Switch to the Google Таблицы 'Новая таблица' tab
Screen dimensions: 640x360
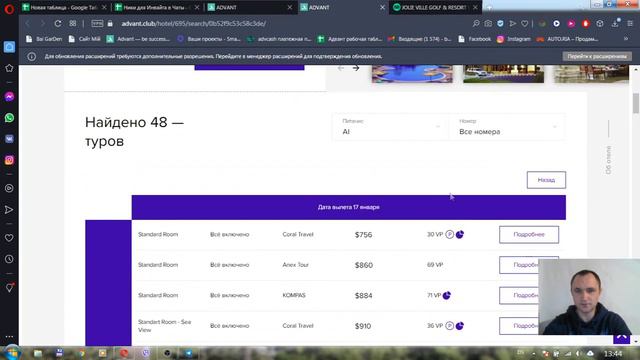click(64, 7)
